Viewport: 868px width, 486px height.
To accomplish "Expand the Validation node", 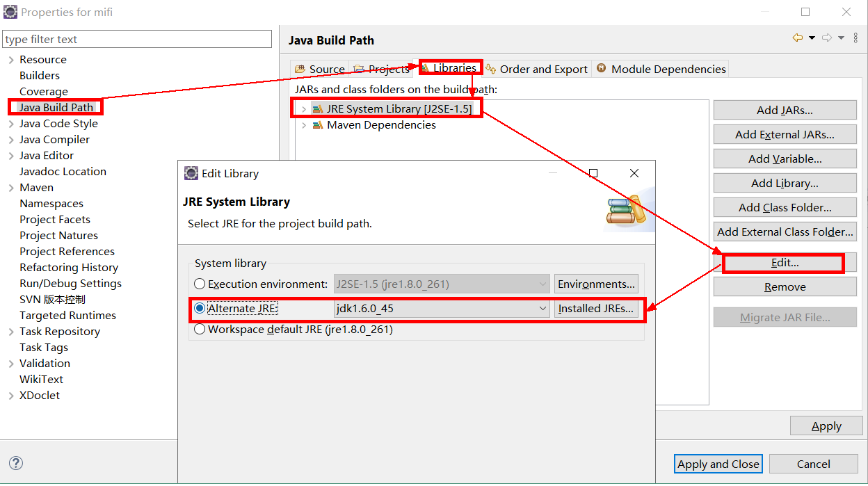I will pyautogui.click(x=11, y=364).
